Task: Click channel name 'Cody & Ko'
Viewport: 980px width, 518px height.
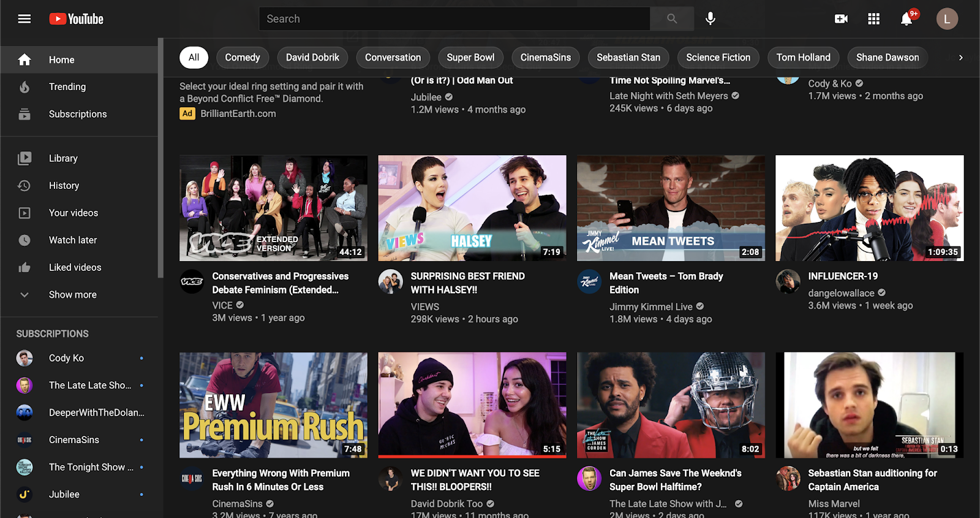Action: coord(830,83)
